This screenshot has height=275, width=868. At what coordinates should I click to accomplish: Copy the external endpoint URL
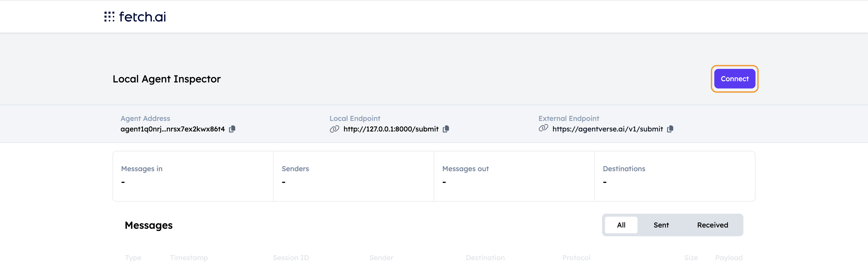(x=670, y=129)
